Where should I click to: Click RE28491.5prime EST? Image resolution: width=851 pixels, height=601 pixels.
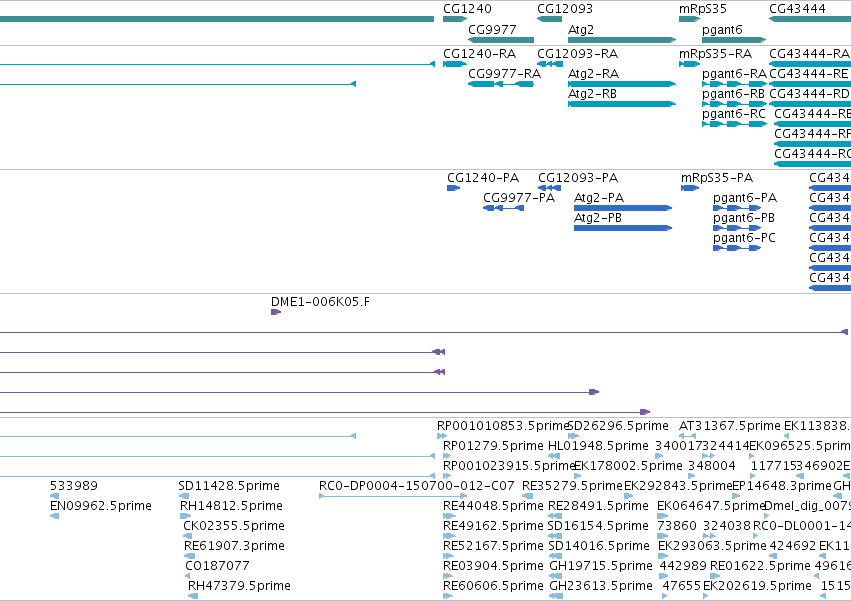click(555, 516)
